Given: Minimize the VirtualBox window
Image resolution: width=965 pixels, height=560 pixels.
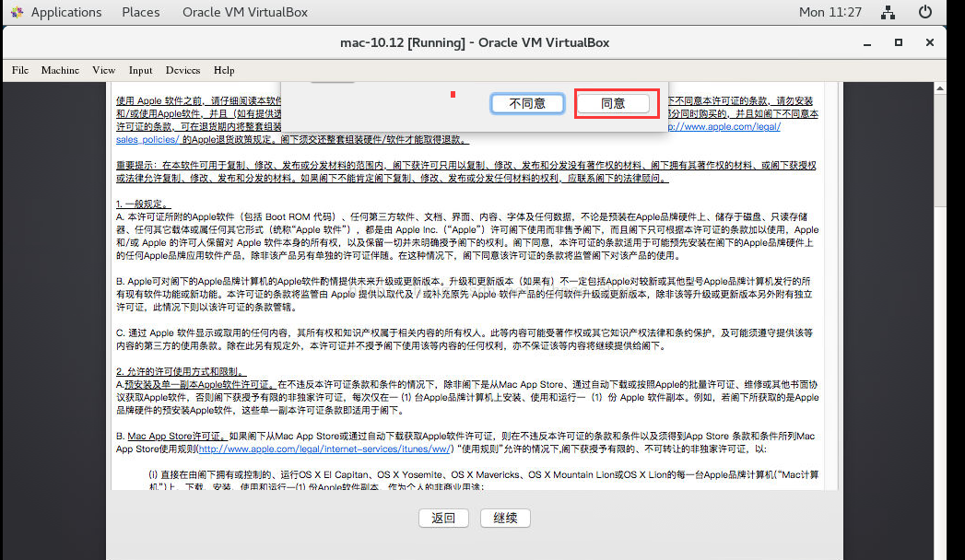Looking at the screenshot, I should (x=867, y=43).
